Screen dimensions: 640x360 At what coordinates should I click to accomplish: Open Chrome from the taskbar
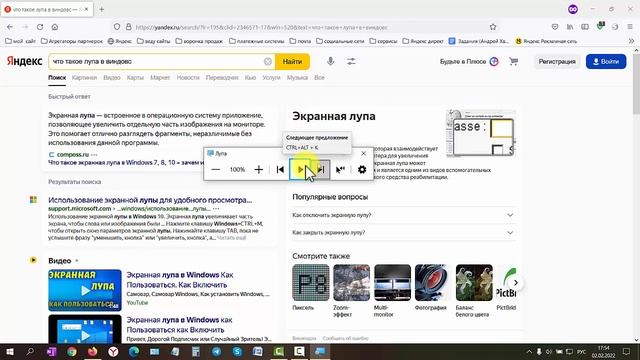72,351
